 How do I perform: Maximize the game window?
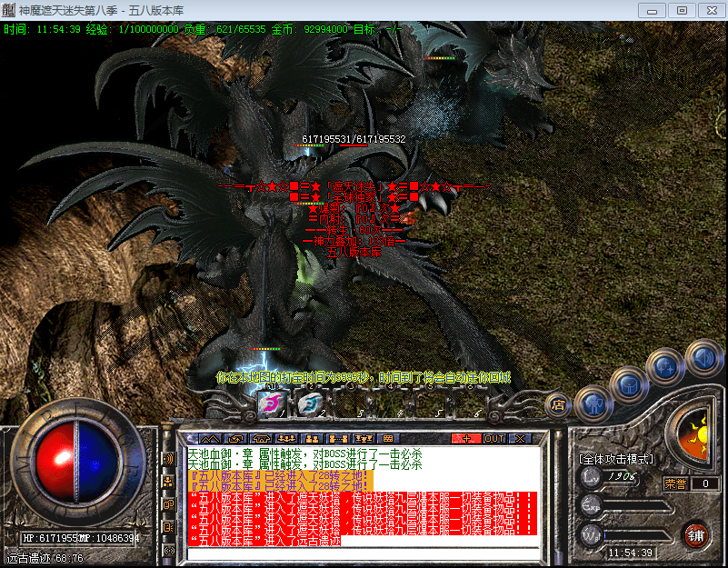coord(682,11)
